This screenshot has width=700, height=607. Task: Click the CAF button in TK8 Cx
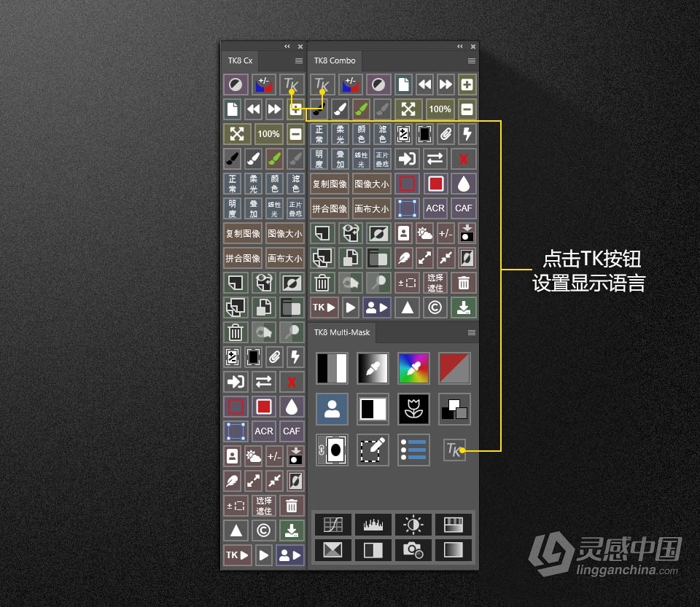[x=292, y=431]
